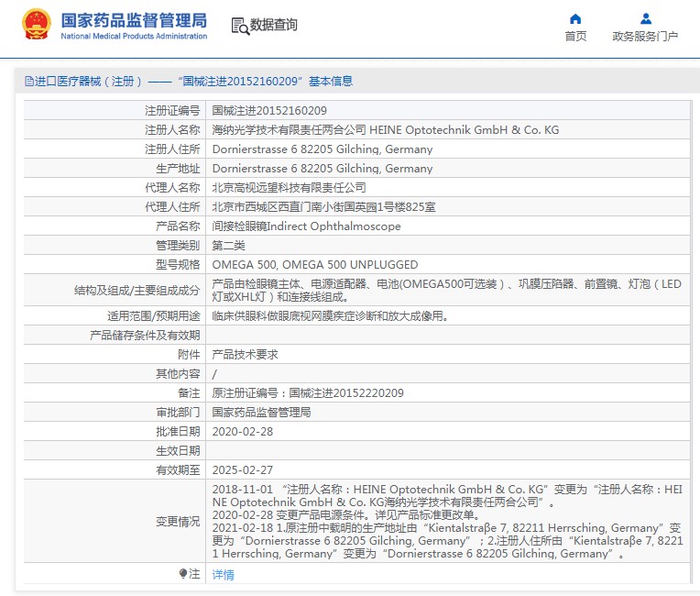This screenshot has width=700, height=596.
Task: Click the 首页 house icon
Action: [575, 18]
